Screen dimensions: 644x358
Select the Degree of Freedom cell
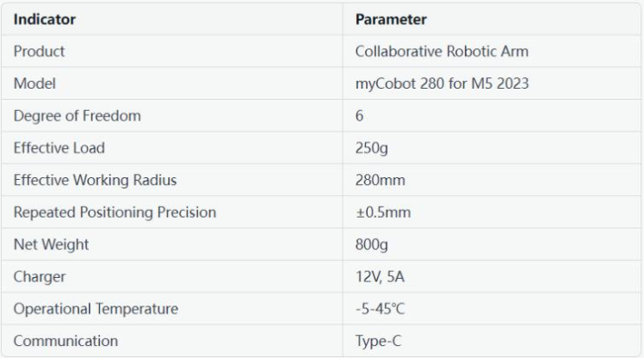pyautogui.click(x=77, y=116)
